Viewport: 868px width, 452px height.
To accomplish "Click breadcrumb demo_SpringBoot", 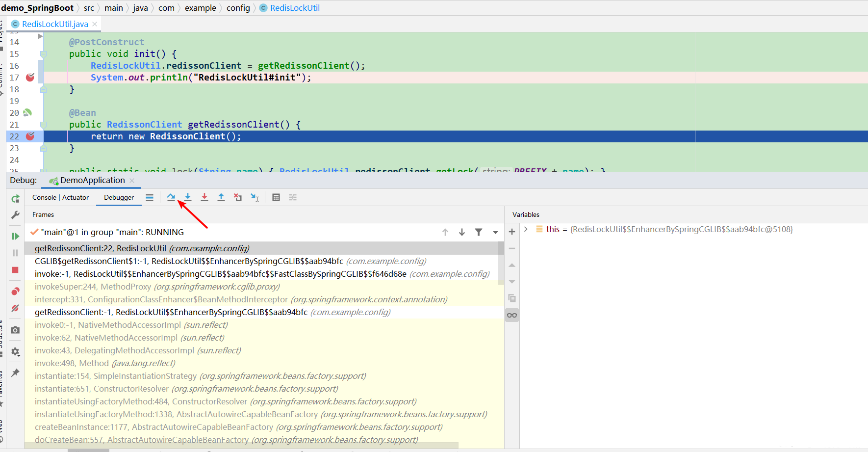I will (x=37, y=8).
